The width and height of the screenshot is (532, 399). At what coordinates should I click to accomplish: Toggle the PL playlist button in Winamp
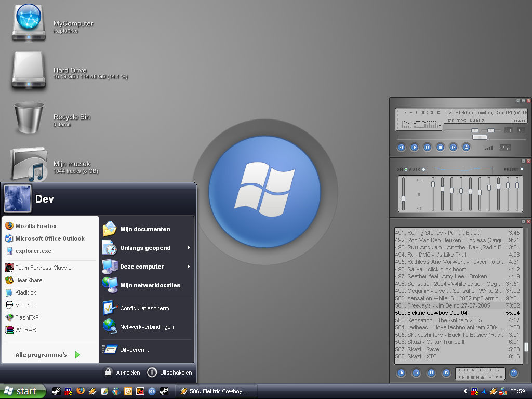521,130
